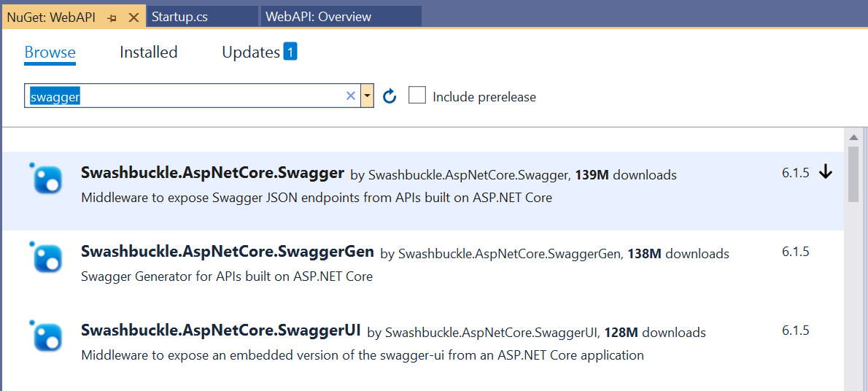Click the 138M downloads text

[x=678, y=254]
